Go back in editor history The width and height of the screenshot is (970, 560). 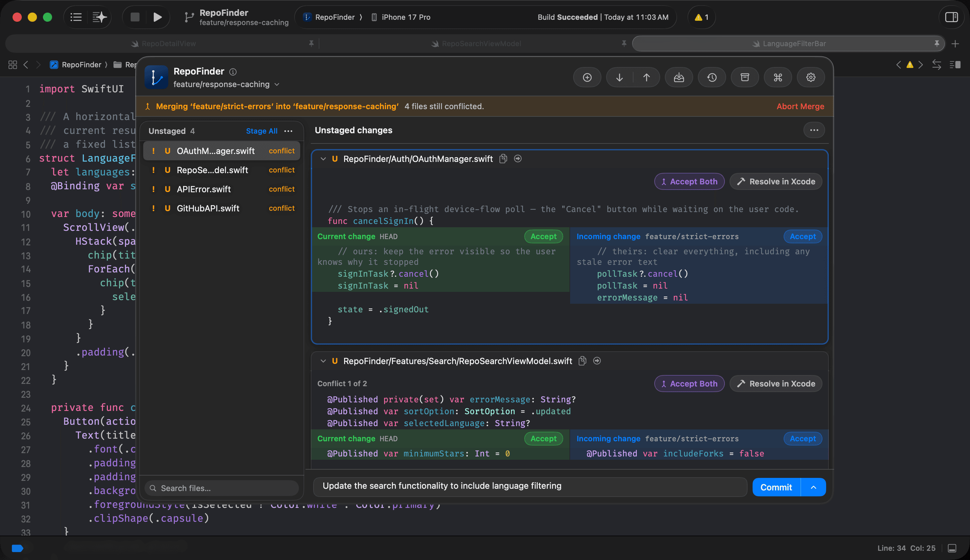[26, 65]
